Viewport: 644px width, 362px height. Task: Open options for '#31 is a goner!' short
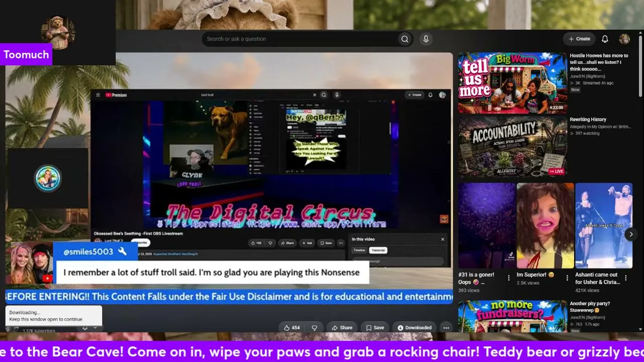click(x=509, y=278)
